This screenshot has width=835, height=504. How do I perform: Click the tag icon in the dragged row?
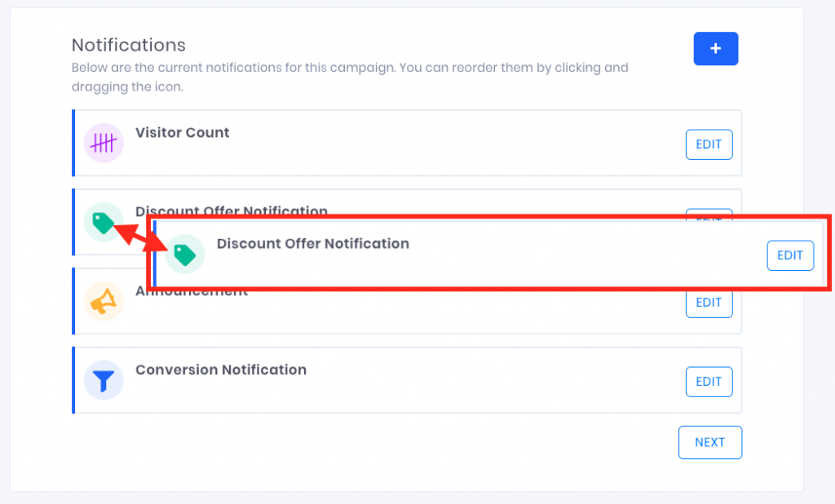(x=184, y=254)
